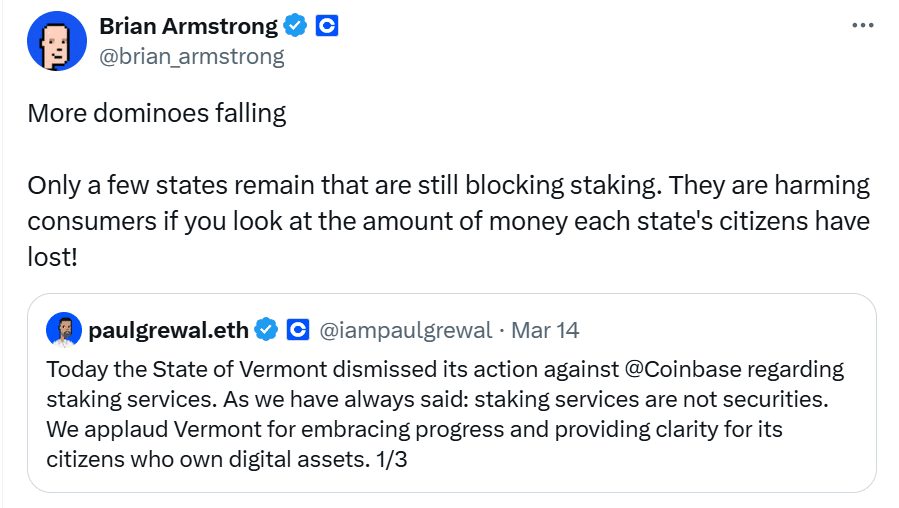Click the verified checkmark next to paulgrewal.eth

pos(266,329)
